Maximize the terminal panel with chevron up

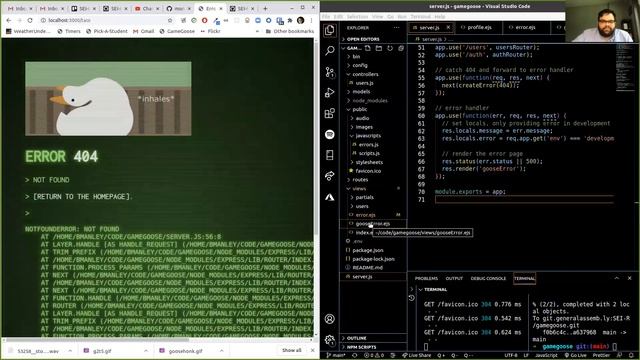616,278
